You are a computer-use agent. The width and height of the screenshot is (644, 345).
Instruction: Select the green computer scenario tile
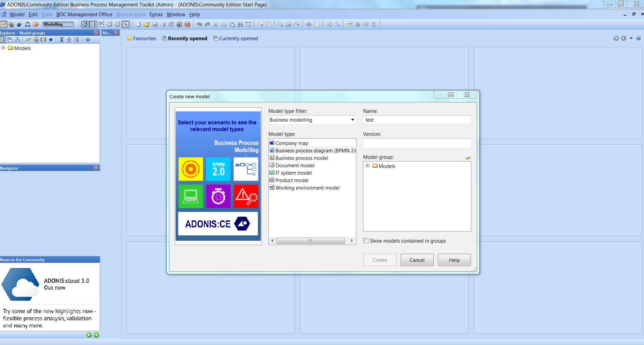(x=191, y=196)
